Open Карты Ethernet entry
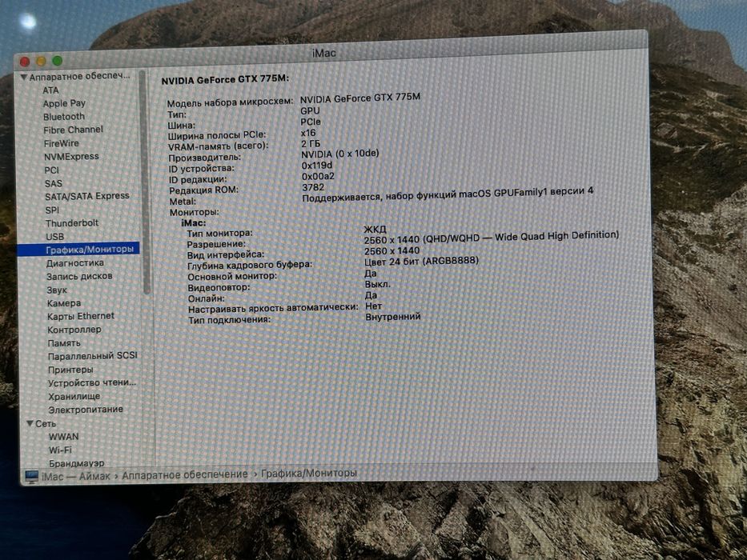The height and width of the screenshot is (560, 747). [x=81, y=316]
